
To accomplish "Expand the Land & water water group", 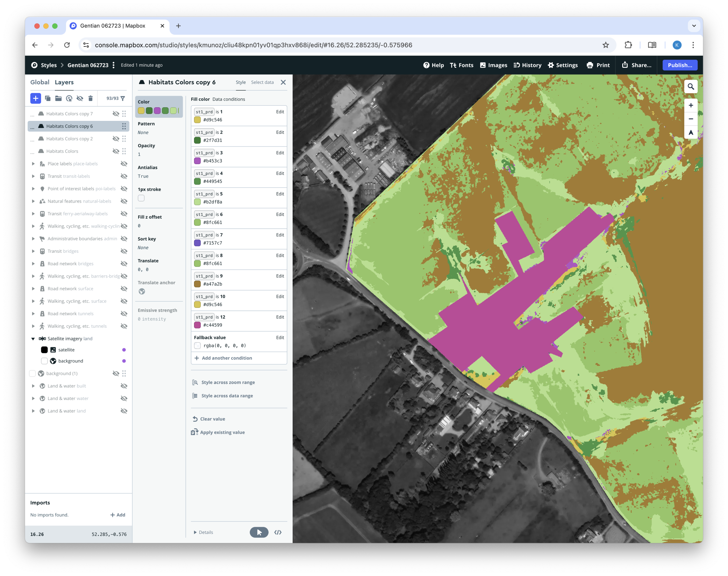I will tap(33, 398).
